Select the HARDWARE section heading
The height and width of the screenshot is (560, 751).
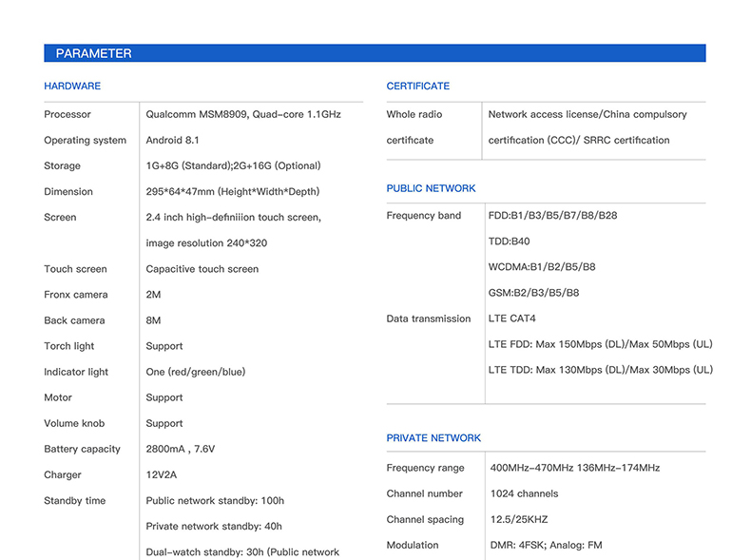click(72, 87)
